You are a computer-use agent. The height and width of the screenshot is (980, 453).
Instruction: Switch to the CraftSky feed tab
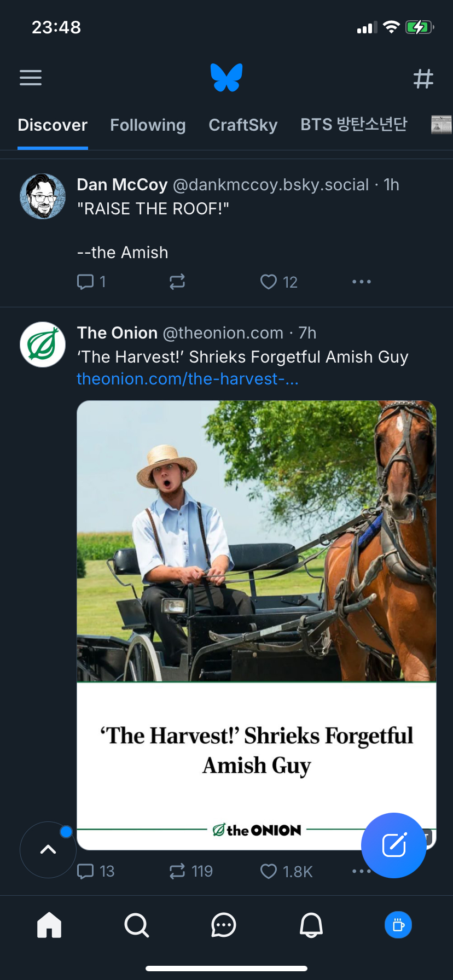tap(243, 125)
